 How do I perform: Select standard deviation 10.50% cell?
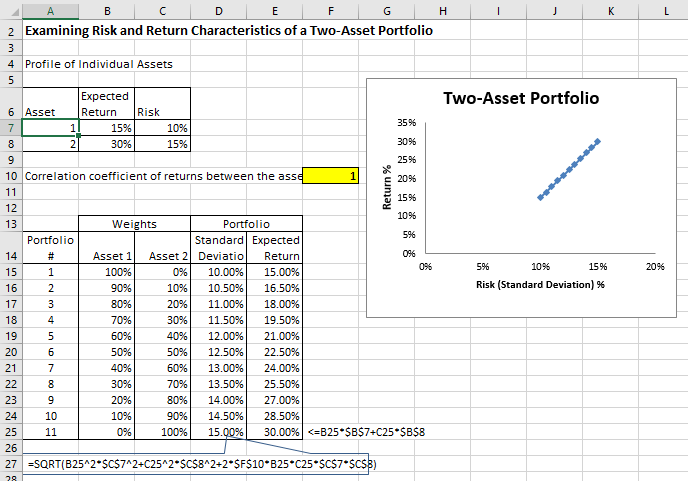point(219,288)
